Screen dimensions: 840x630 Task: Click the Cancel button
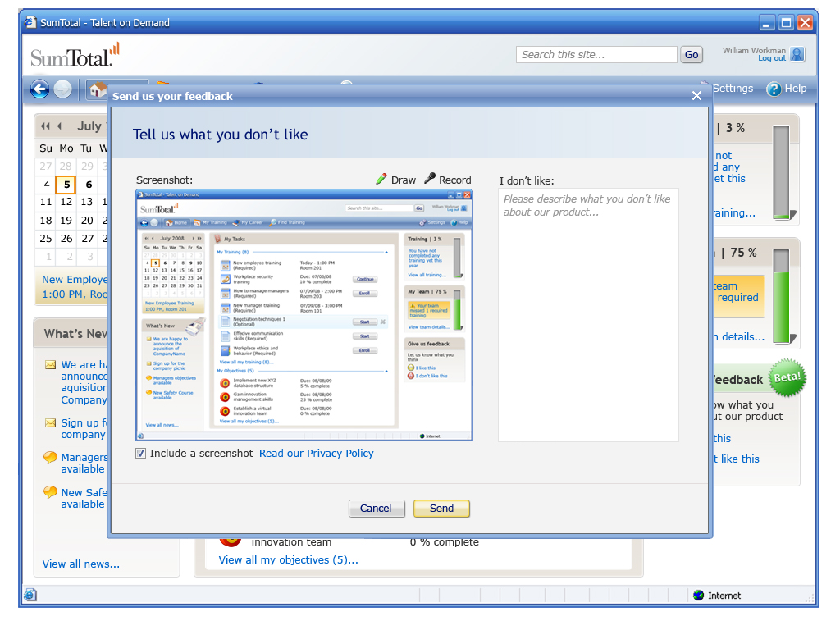(x=376, y=509)
